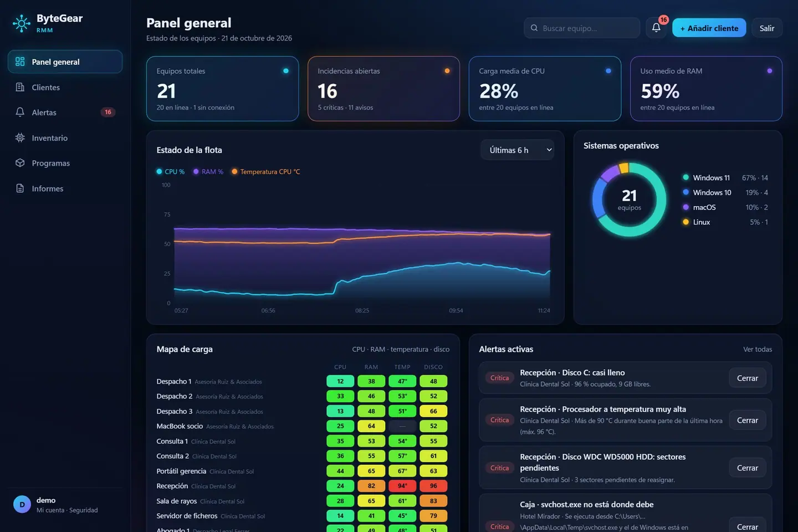This screenshot has width=798, height=532.
Task: Focus the Buscar equipo search field
Action: (582, 28)
